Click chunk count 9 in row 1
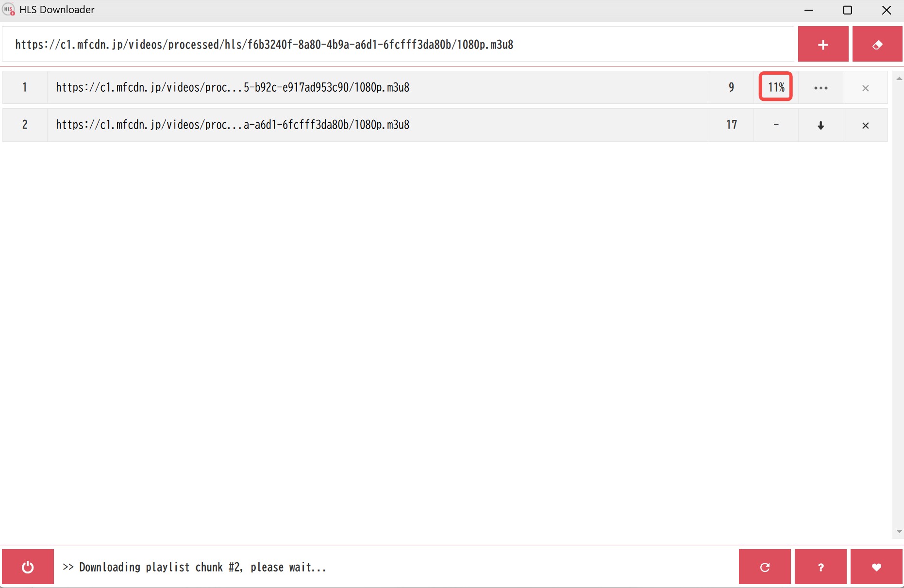Viewport: 904px width, 588px height. tap(731, 87)
